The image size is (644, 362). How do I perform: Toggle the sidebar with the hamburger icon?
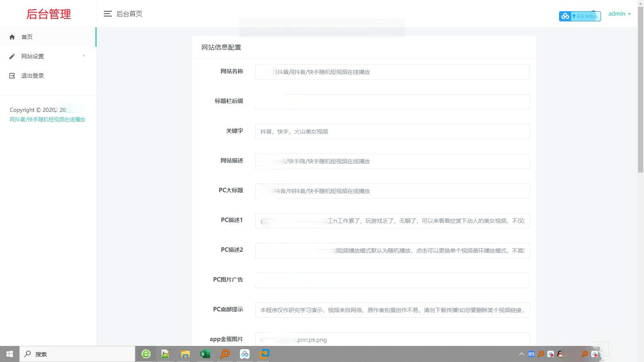point(107,14)
